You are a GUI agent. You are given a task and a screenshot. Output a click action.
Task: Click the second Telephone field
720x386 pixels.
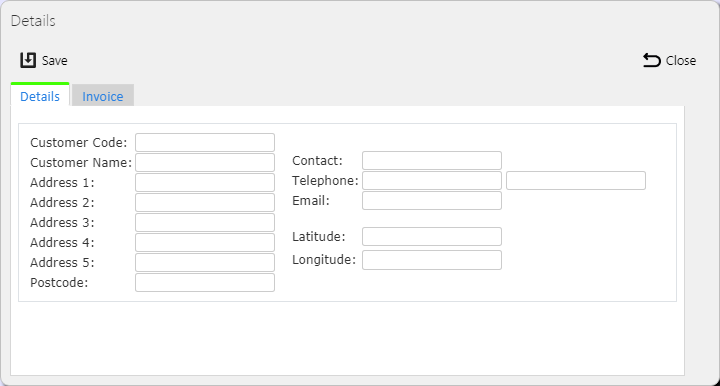click(x=576, y=181)
